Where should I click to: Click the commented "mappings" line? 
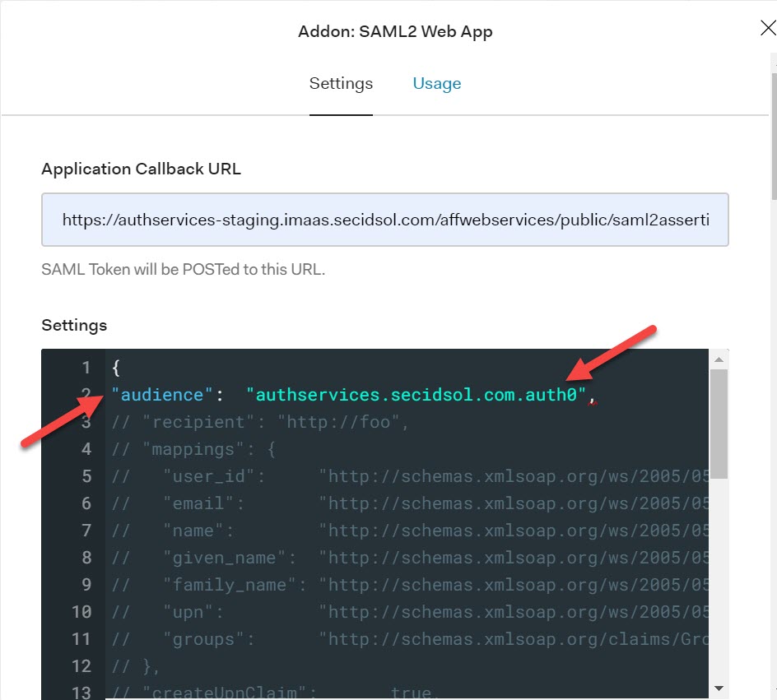point(193,449)
